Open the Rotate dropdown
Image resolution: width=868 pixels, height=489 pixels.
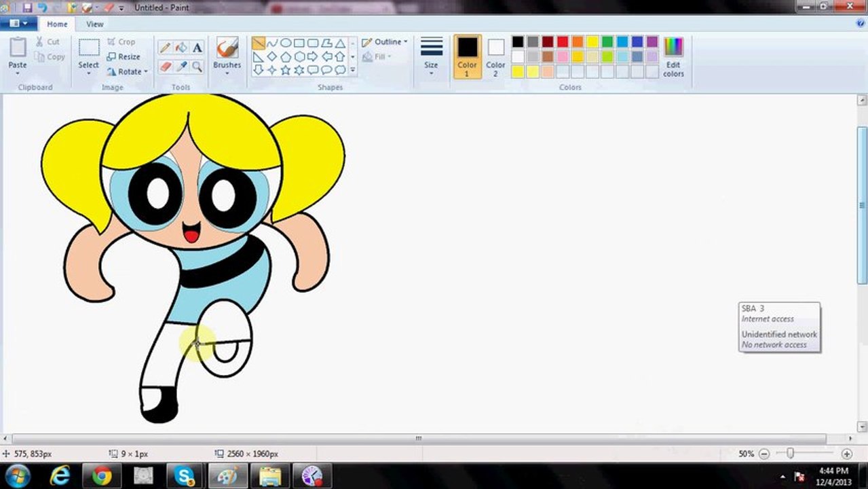[x=127, y=72]
